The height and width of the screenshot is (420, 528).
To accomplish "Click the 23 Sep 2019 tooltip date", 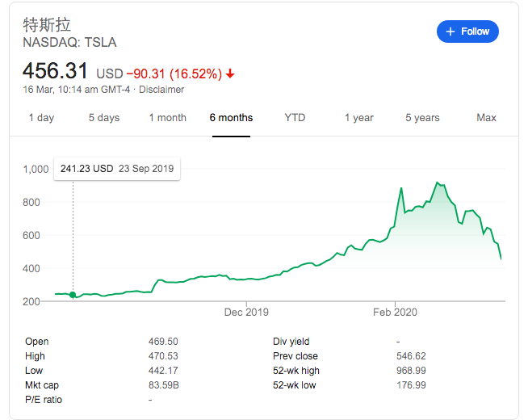I will tap(146, 169).
